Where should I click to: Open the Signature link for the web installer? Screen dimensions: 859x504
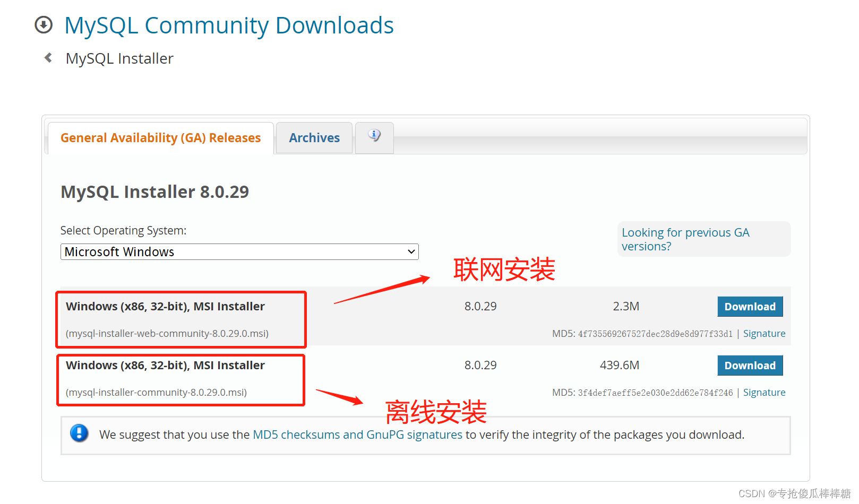tap(764, 333)
